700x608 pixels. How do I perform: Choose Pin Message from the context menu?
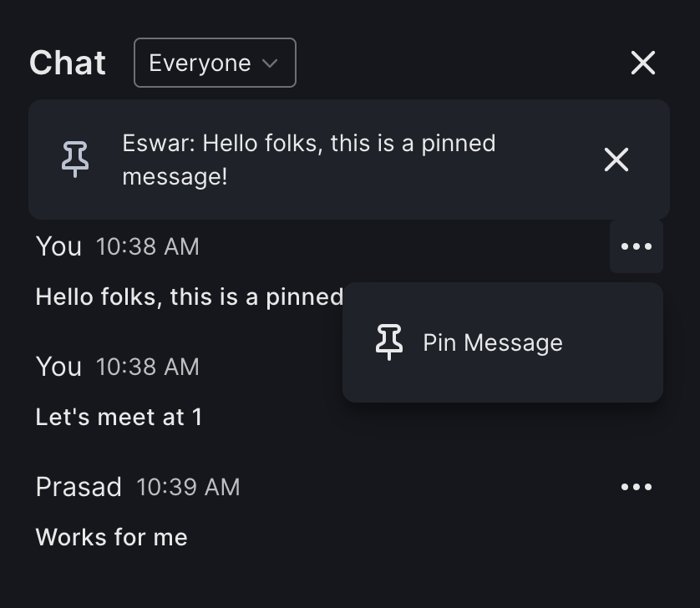click(492, 342)
